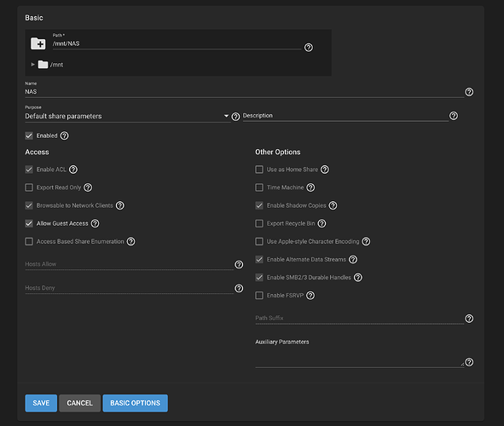Open help icon next to Purpose dropdown
The height and width of the screenshot is (426, 504).
pos(235,117)
